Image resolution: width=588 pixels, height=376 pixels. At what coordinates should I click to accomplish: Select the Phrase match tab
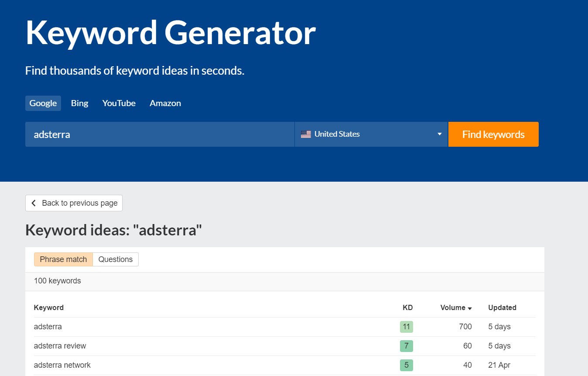[x=63, y=259]
